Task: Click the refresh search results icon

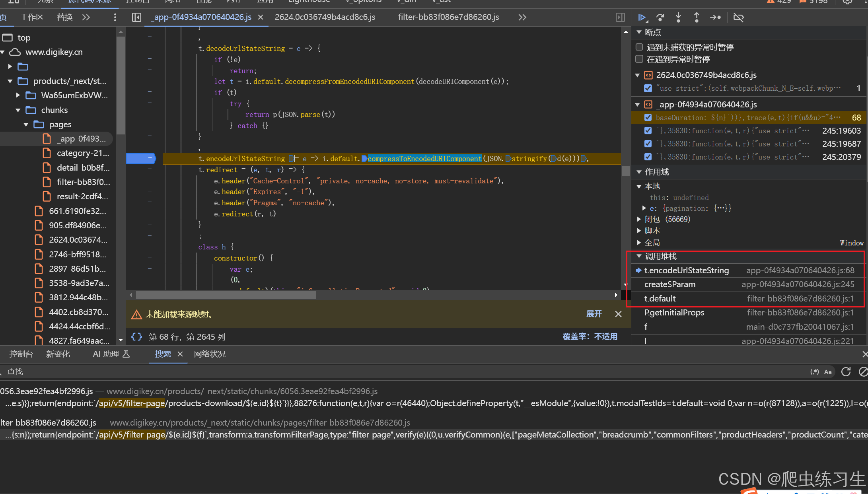Action: (846, 371)
